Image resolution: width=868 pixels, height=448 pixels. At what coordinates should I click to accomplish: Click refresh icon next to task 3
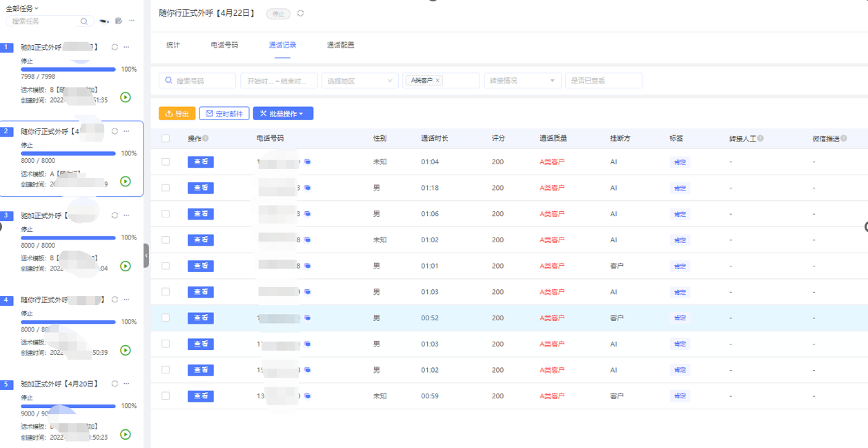[115, 215]
